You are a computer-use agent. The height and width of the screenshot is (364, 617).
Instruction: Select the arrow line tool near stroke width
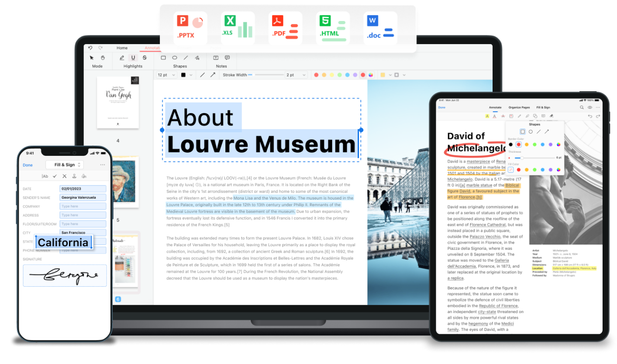[x=213, y=75]
